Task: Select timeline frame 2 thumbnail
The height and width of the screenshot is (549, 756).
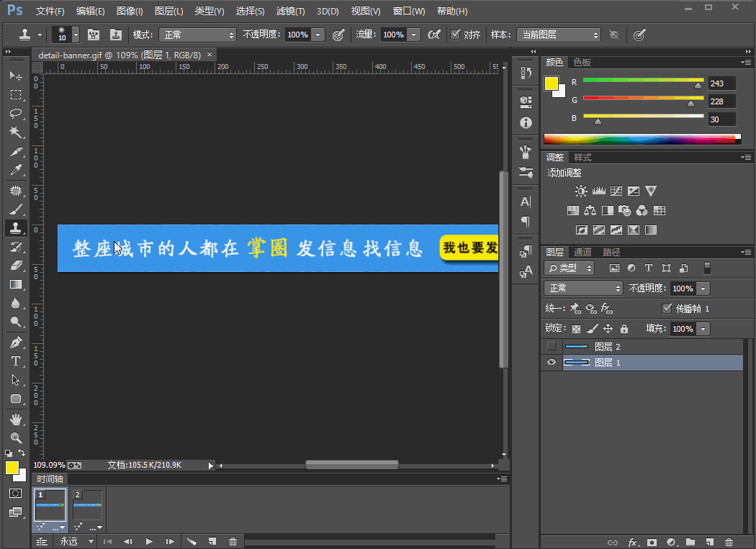Action: click(87, 505)
